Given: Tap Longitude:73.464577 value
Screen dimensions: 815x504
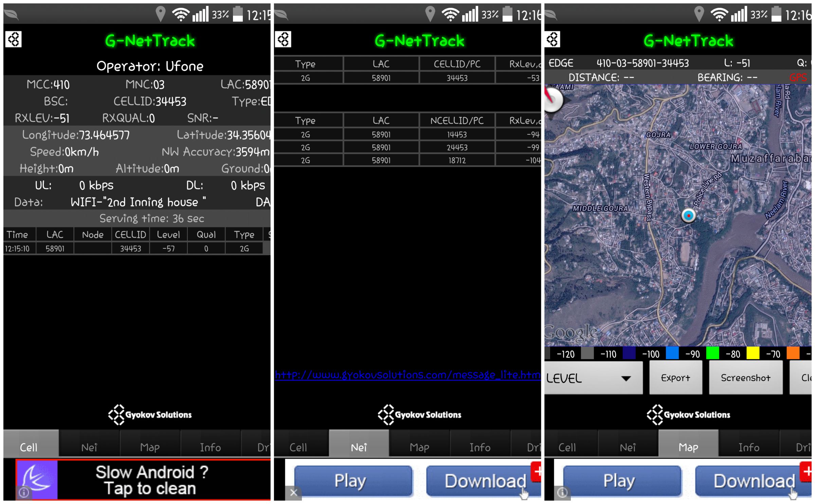Looking at the screenshot, I should tap(76, 135).
